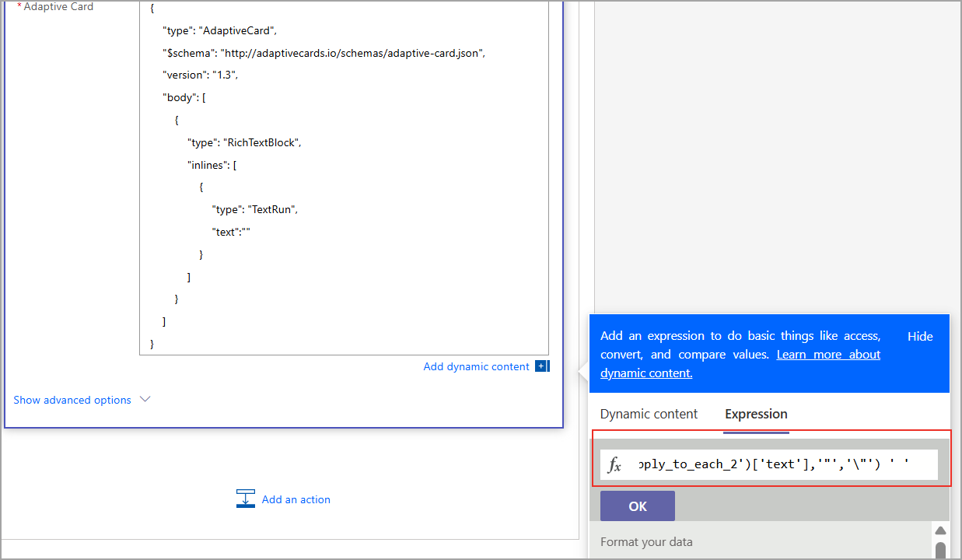
Task: Select the Expression tab
Action: (756, 414)
